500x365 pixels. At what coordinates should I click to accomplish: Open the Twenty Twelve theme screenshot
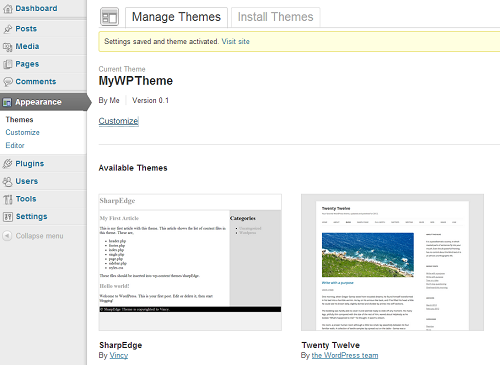pyautogui.click(x=392, y=262)
